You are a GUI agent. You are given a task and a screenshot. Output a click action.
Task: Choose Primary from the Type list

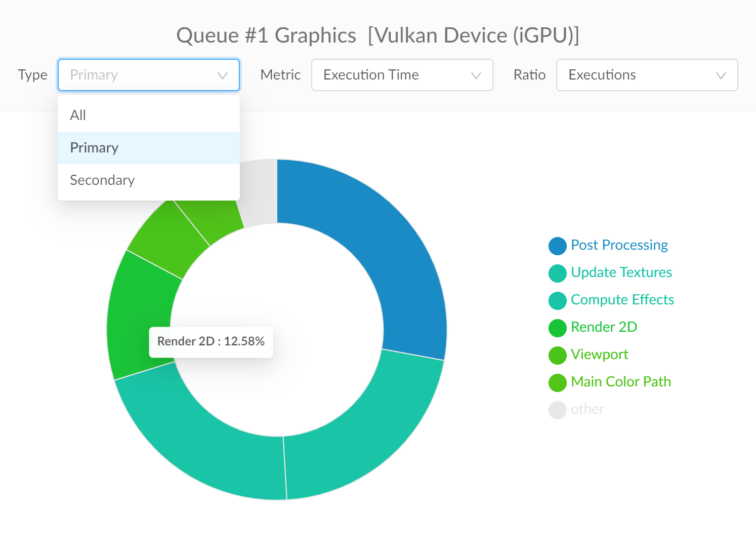tap(149, 148)
